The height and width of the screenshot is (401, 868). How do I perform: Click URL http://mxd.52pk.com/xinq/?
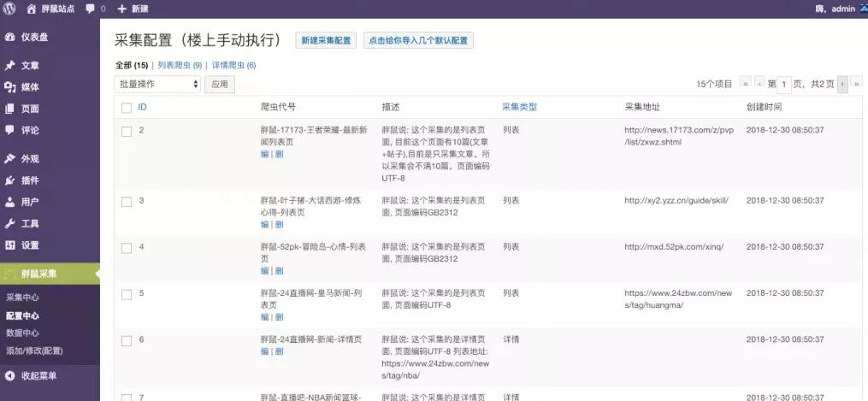click(674, 247)
